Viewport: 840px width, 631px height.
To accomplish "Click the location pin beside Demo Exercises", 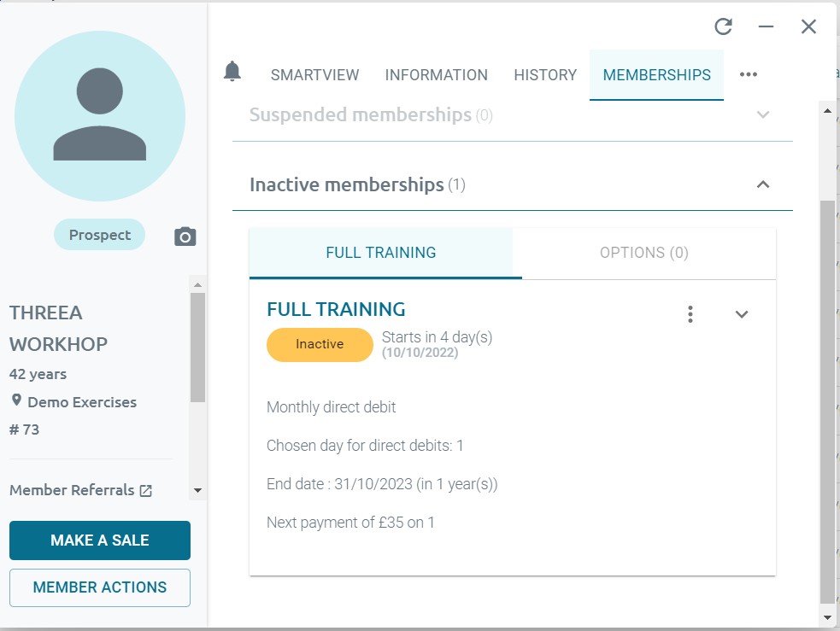I will click(x=16, y=401).
